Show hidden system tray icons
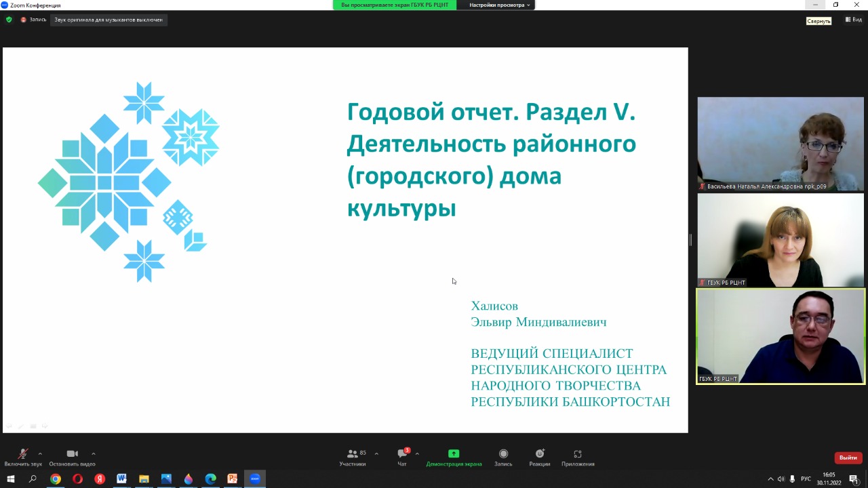 click(x=770, y=479)
